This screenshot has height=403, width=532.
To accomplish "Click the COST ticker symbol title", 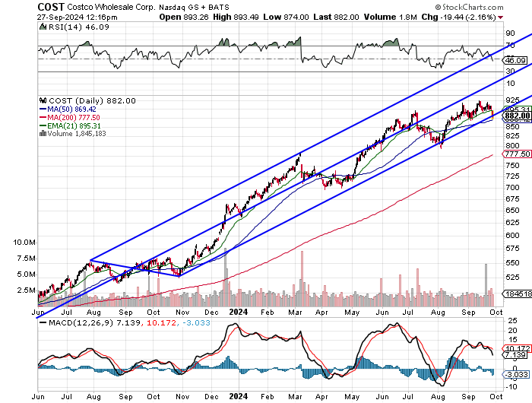I will tap(51, 7).
